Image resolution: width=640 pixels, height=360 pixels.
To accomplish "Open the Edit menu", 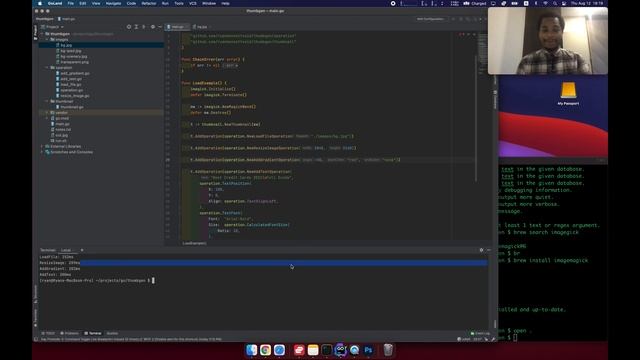I will pyautogui.click(x=83, y=3).
